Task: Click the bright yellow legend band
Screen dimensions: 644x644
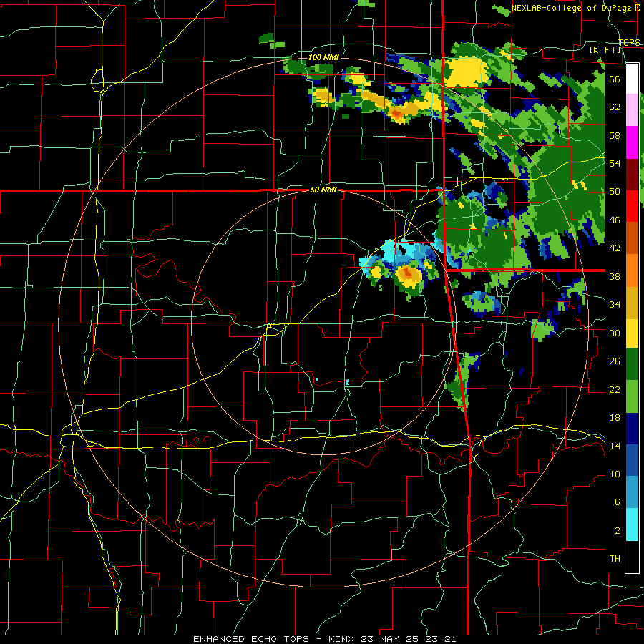Action: coord(632,333)
